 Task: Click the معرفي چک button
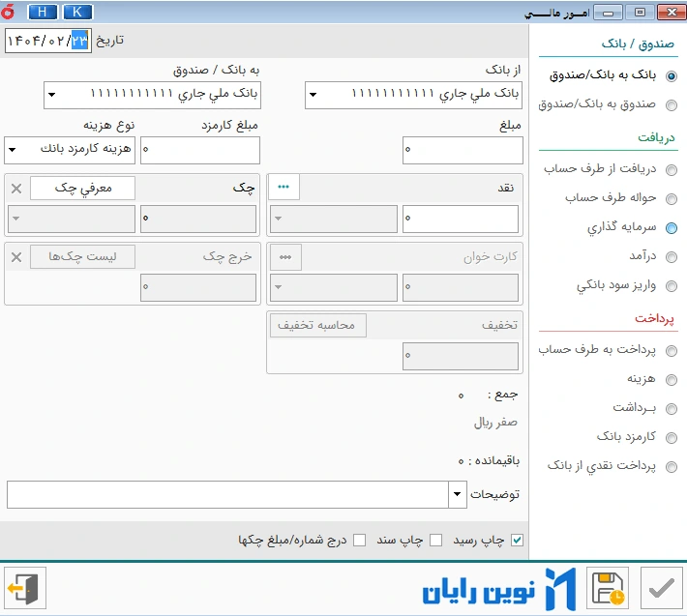pos(83,189)
